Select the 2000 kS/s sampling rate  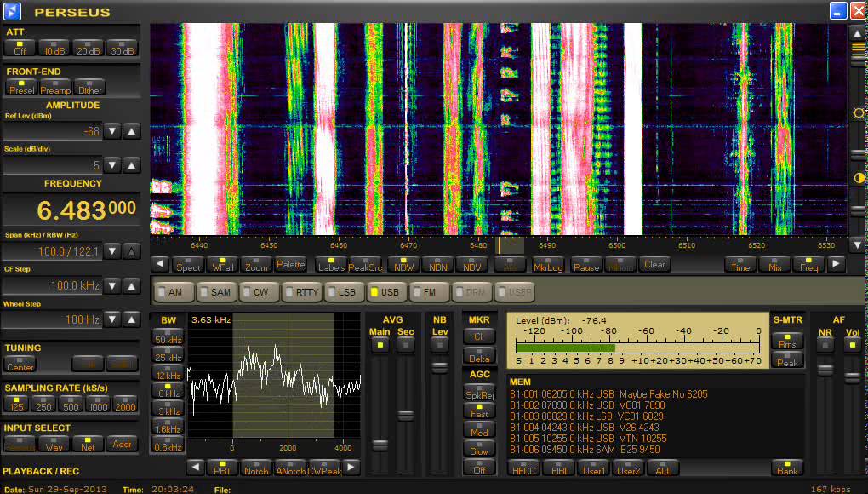[125, 403]
